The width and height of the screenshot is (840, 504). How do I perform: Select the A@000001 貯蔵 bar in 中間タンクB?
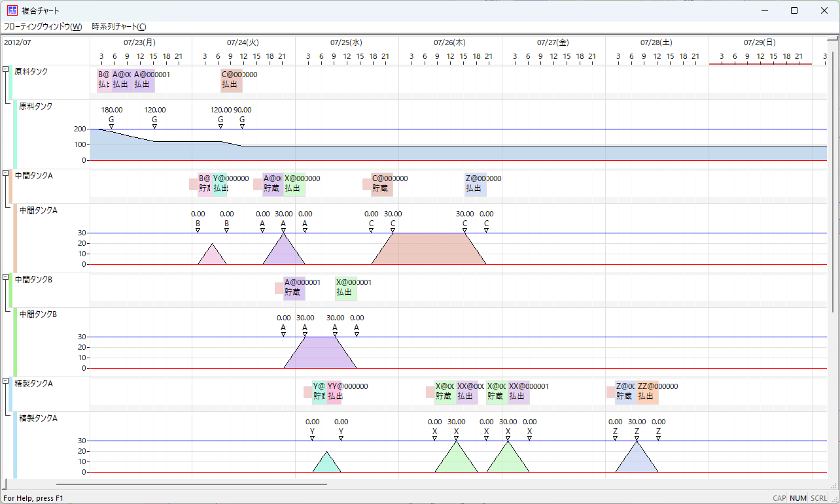[x=294, y=288]
